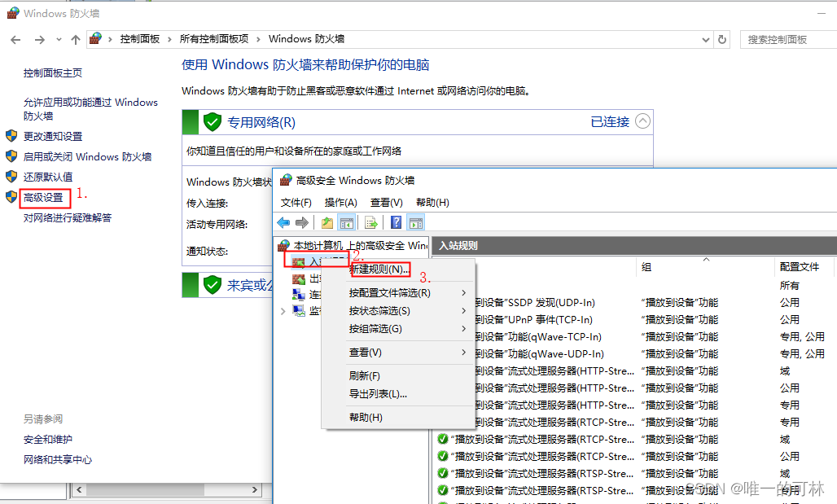The height and width of the screenshot is (504, 837).
Task: Expand the 监视 tree node arrow
Action: pos(283,311)
